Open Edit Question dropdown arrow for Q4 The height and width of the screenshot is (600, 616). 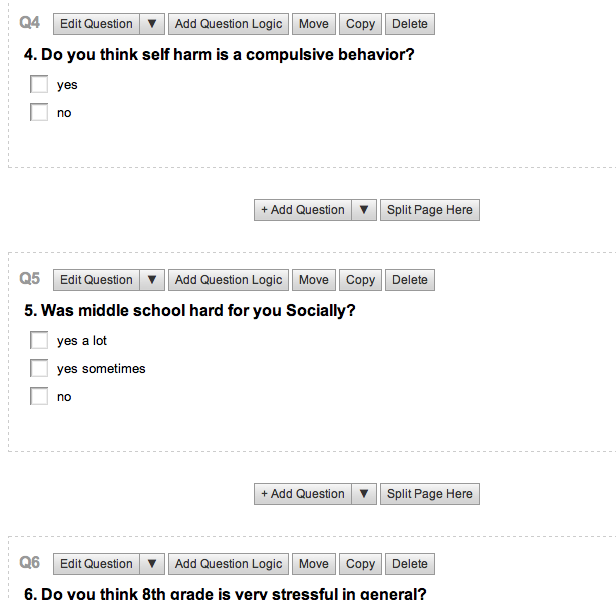click(x=151, y=24)
